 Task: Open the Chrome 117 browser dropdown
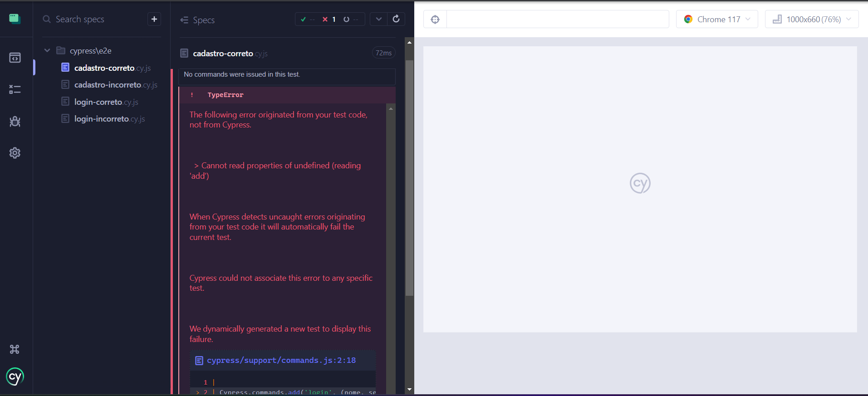[x=717, y=19]
